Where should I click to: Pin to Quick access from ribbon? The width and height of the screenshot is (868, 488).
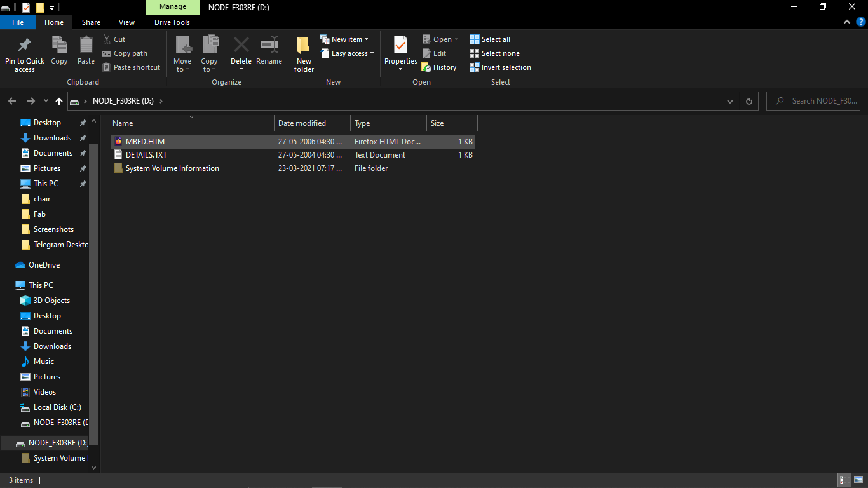(25, 55)
